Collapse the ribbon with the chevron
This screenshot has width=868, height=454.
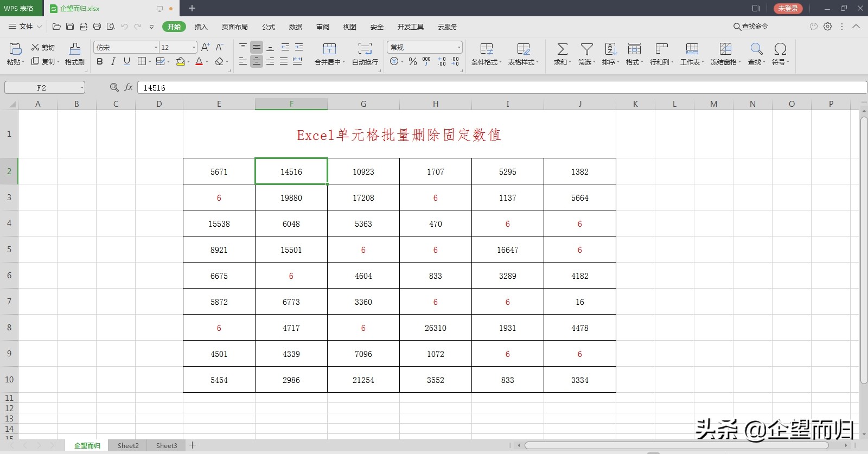856,27
